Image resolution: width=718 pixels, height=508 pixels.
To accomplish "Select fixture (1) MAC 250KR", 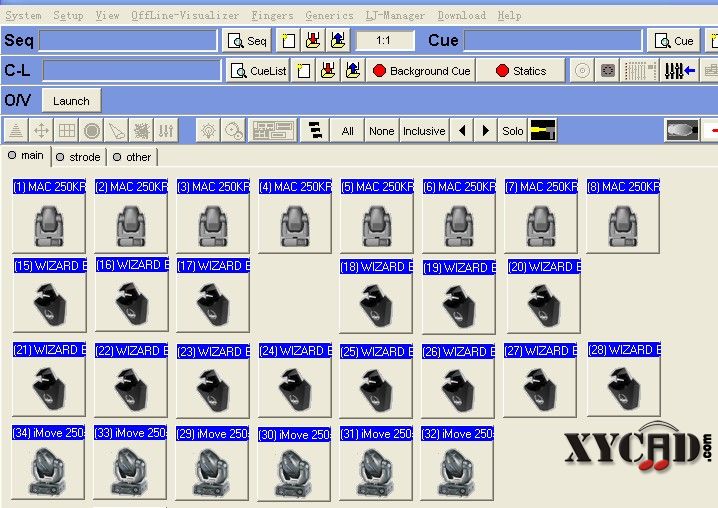I will click(x=49, y=215).
